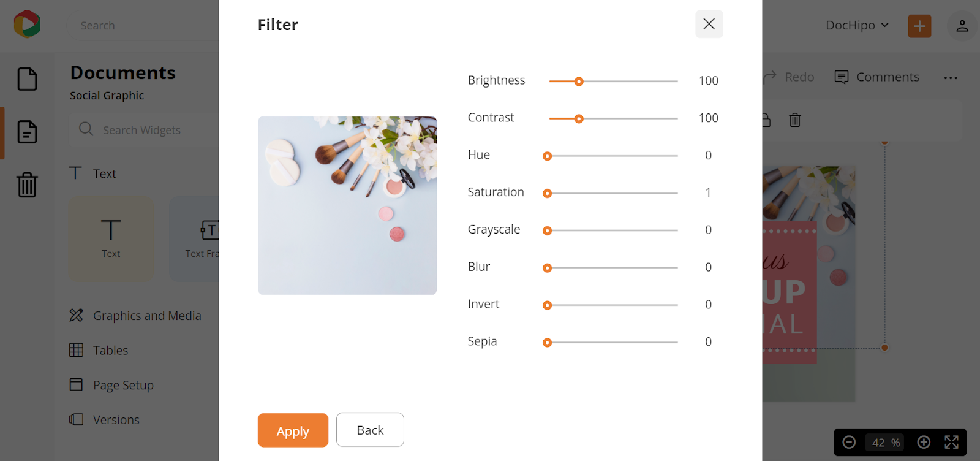Image resolution: width=980 pixels, height=461 pixels.
Task: Click the filter preview image thumbnail
Action: point(347,205)
